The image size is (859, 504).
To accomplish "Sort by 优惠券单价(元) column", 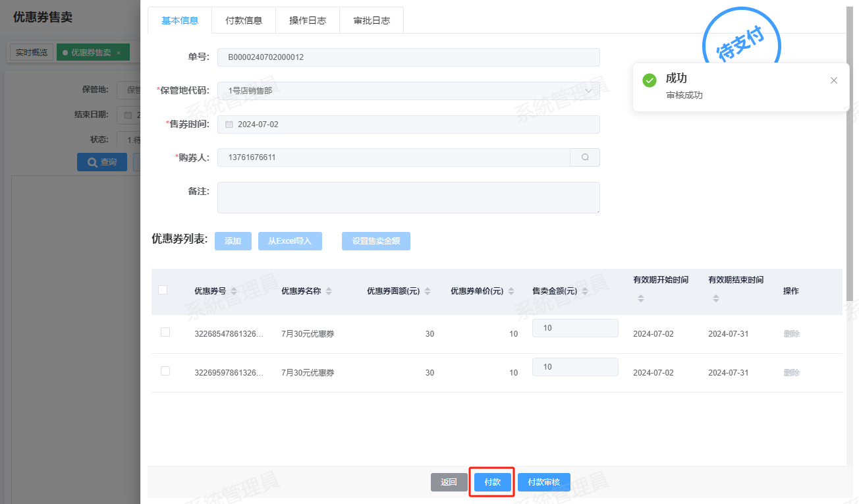I will pyautogui.click(x=512, y=291).
